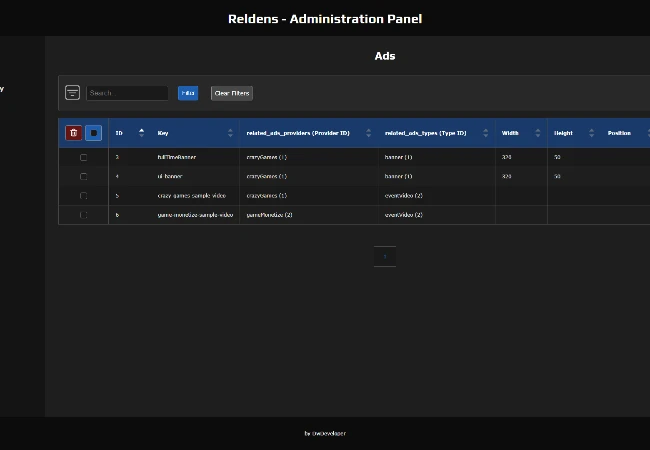Click the Reldens - Administration Panel title

[x=325, y=19]
